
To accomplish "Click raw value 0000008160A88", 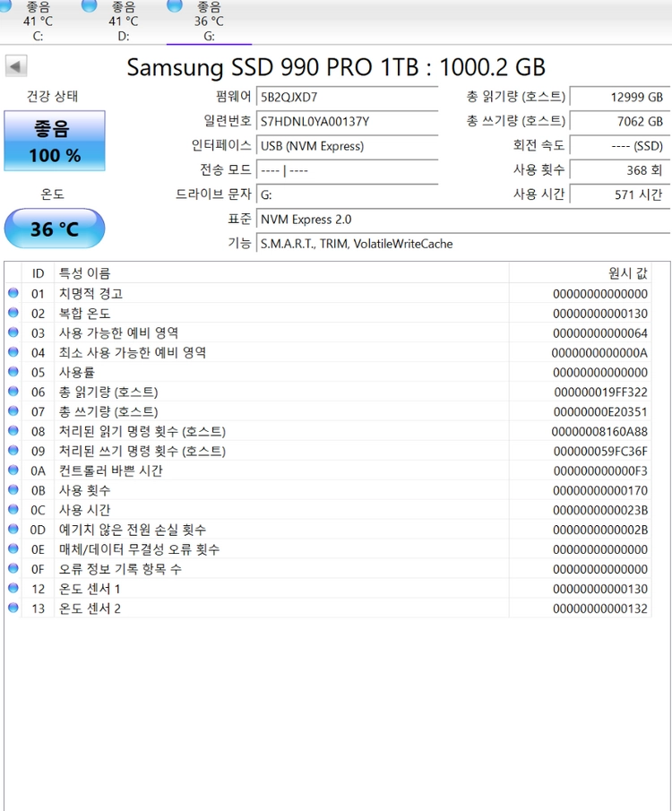I will click(599, 431).
